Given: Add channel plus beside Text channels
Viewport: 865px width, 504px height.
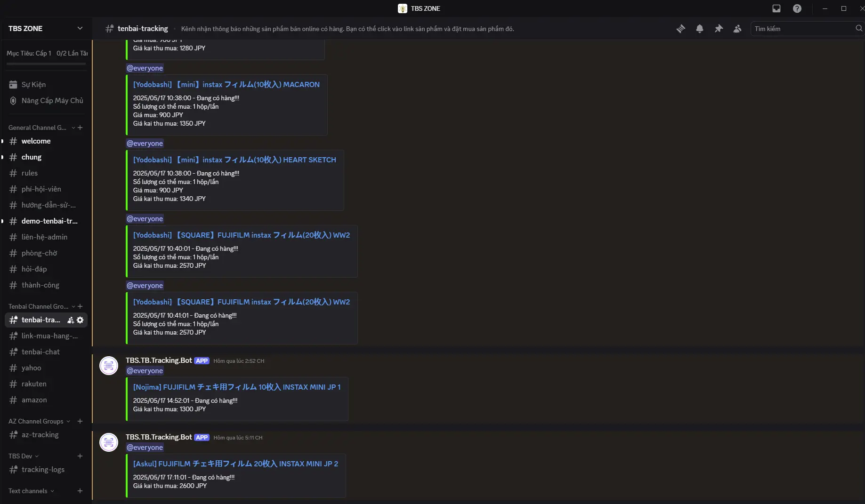Looking at the screenshot, I should tap(80, 491).
